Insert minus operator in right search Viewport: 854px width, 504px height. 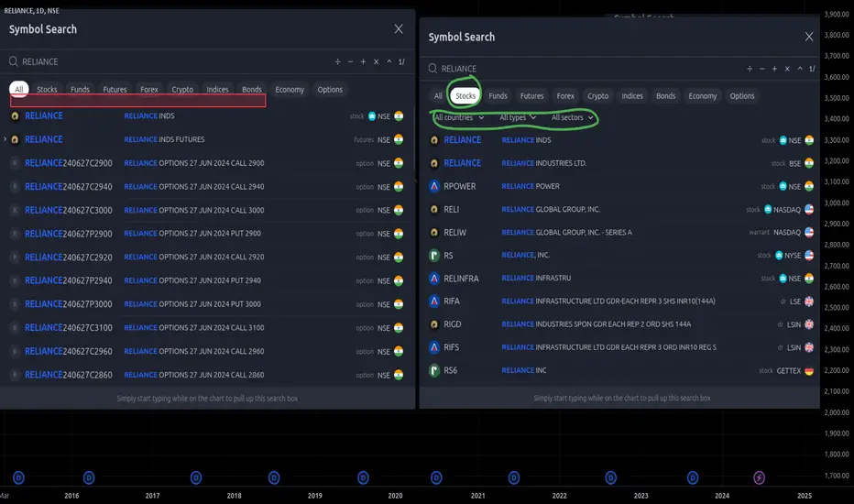762,69
